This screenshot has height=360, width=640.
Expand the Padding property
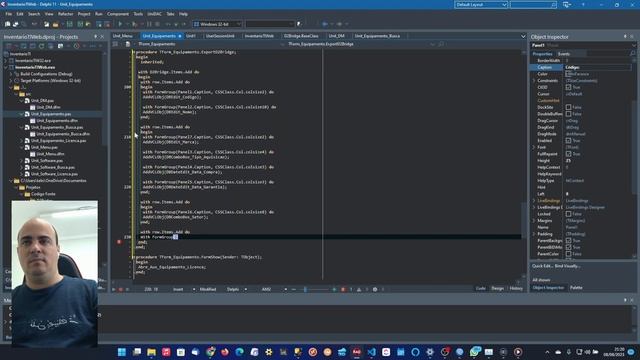534,234
